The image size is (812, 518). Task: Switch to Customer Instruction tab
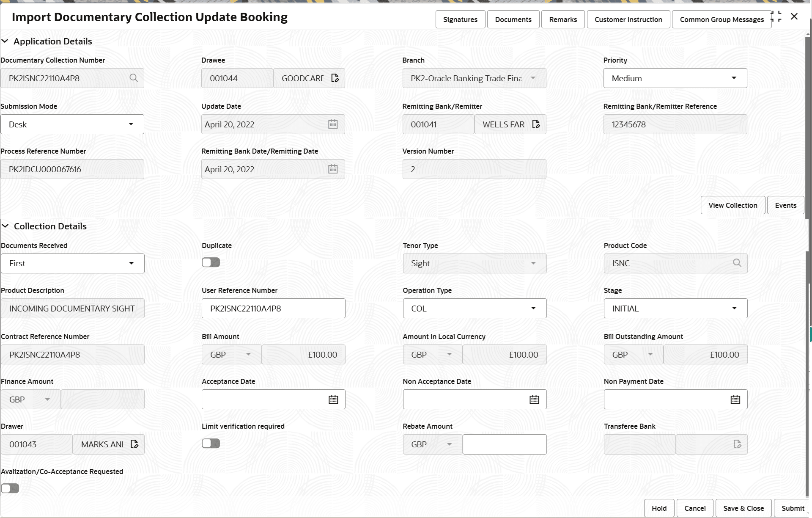tap(628, 19)
